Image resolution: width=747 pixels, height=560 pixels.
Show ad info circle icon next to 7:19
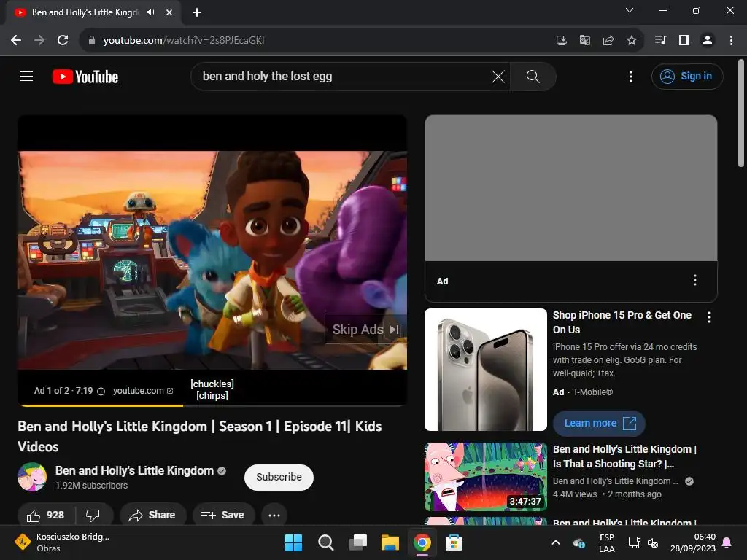click(101, 392)
